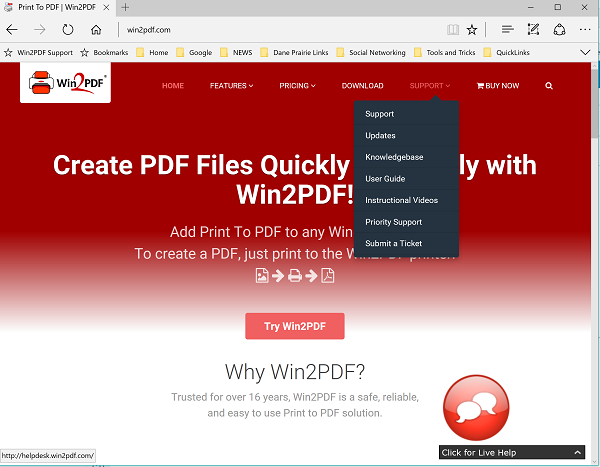Close the Print To PDF tab

tap(107, 7)
